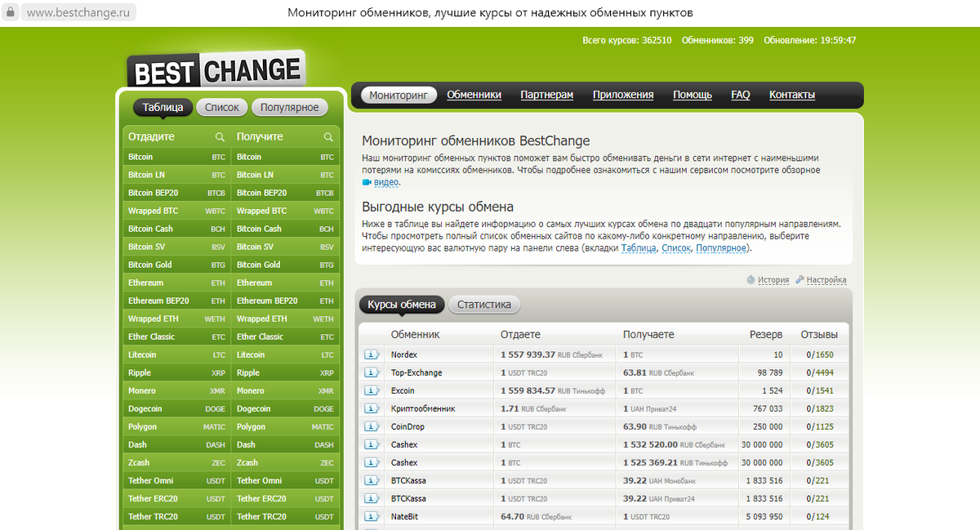The width and height of the screenshot is (980, 530).
Task: Switch to the Таблица tab
Action: pos(163,107)
